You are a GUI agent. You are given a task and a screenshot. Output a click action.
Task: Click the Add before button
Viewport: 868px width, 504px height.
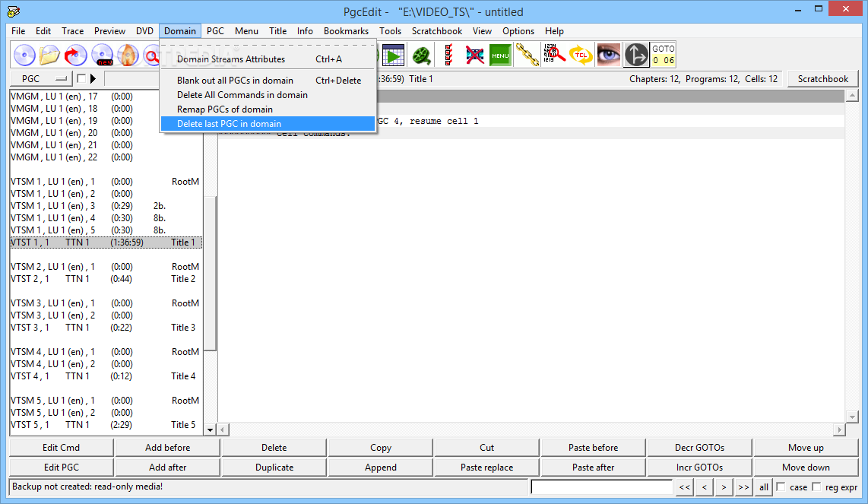click(168, 448)
